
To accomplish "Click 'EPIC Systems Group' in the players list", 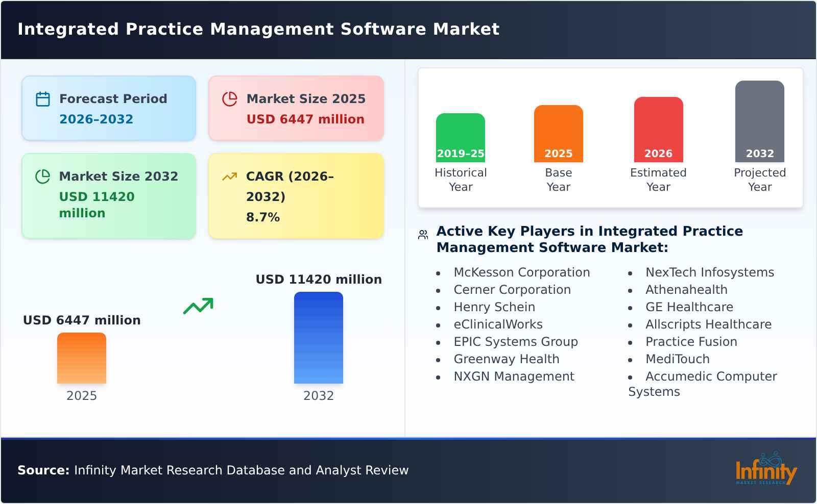I will tap(516, 342).
